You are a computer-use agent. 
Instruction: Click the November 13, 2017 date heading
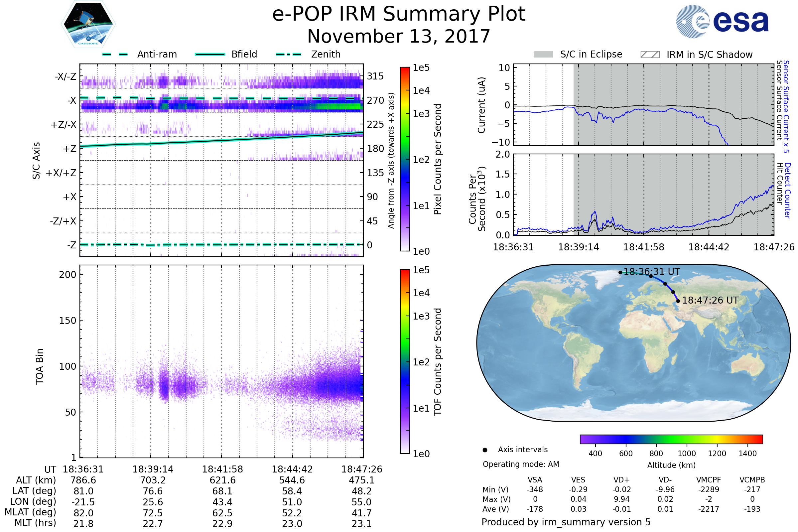(x=399, y=37)
